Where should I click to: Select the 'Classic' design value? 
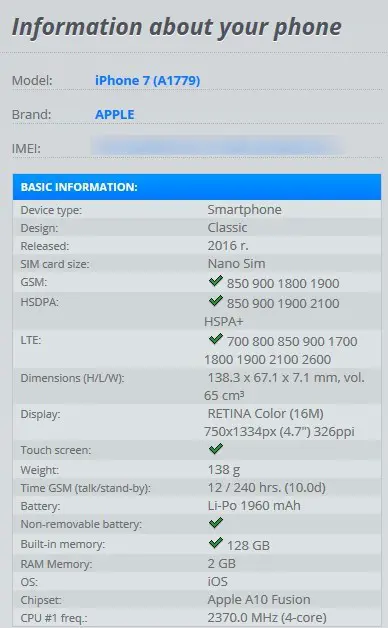(x=227, y=228)
